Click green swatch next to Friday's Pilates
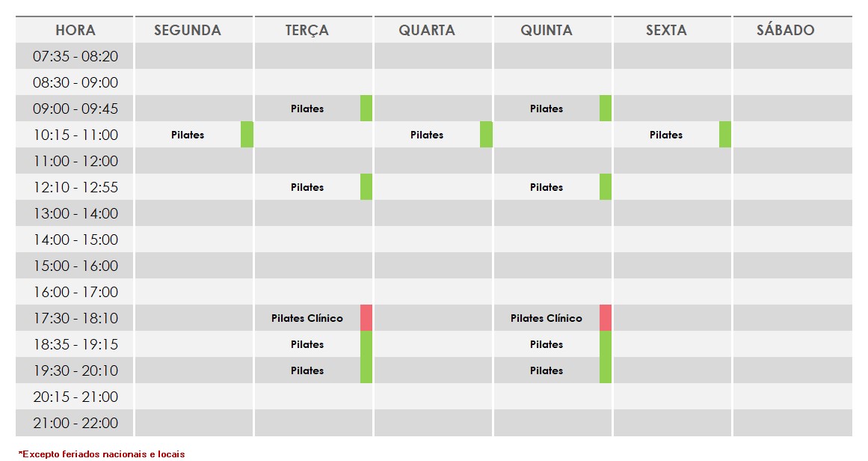The height and width of the screenshot is (461, 868). point(725,135)
